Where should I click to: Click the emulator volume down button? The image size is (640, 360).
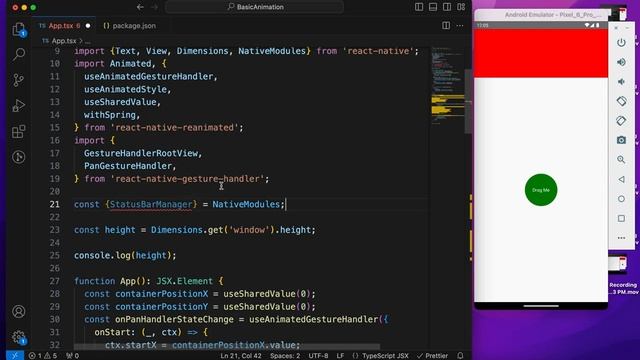click(621, 82)
